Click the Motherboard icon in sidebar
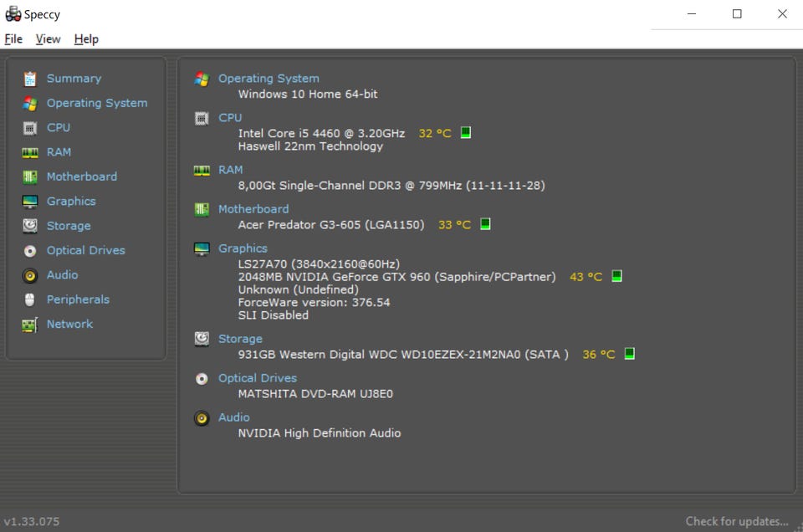803x532 pixels. pyautogui.click(x=30, y=177)
